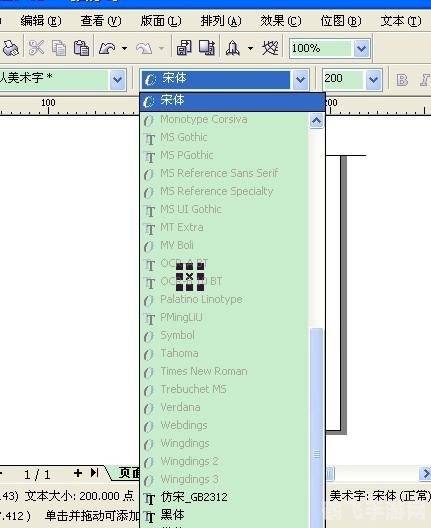The height and width of the screenshot is (528, 431).
Task: Select MS PGothic font
Action: pos(224,155)
